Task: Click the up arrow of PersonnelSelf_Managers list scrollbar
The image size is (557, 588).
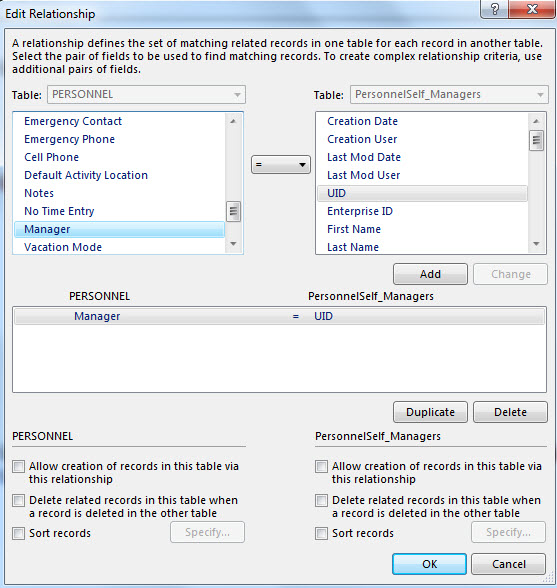Action: [x=536, y=121]
